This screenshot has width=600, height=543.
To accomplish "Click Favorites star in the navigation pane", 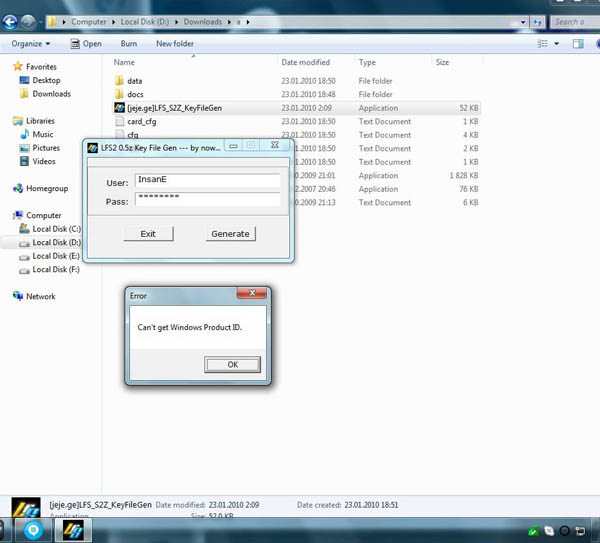I will pos(18,66).
